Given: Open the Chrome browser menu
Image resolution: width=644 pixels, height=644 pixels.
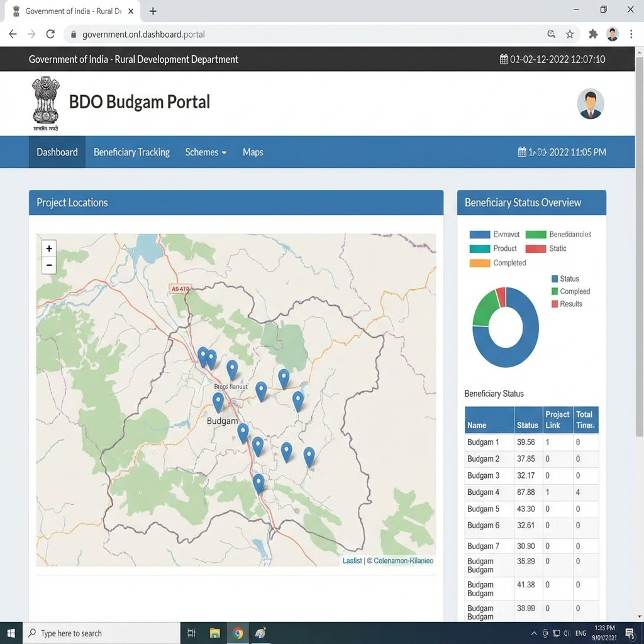Looking at the screenshot, I should pos(631,34).
